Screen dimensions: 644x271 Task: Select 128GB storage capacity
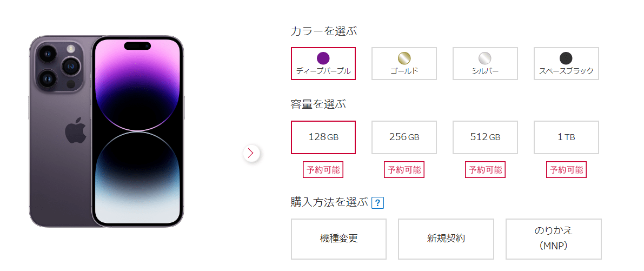click(x=323, y=137)
